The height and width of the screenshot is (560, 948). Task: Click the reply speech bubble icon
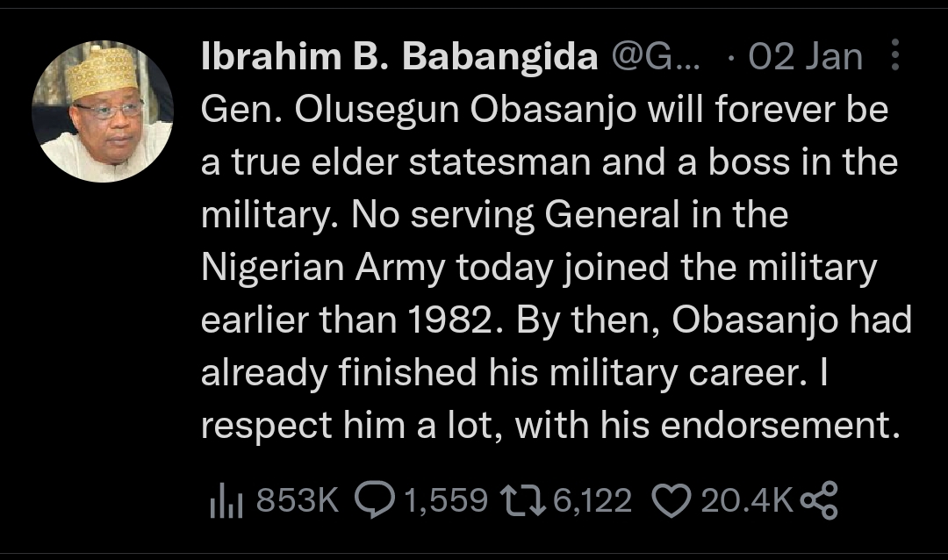click(x=374, y=500)
